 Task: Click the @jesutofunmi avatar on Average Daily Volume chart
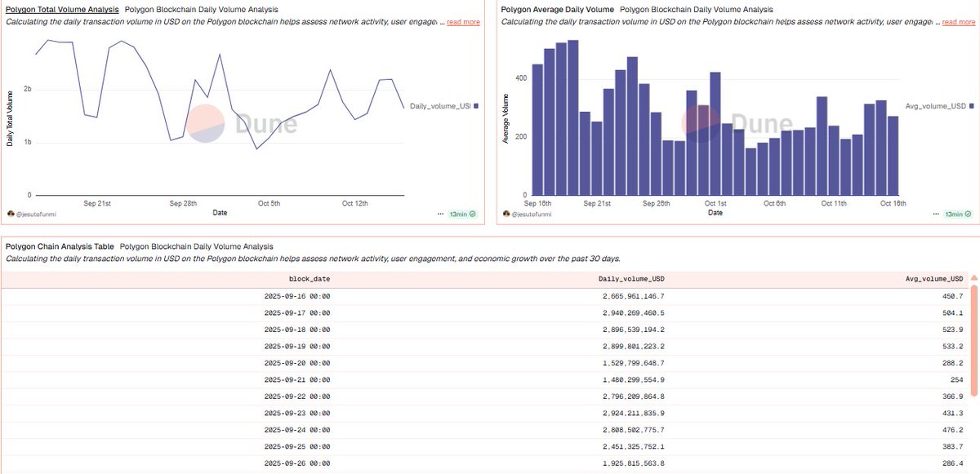coord(505,214)
